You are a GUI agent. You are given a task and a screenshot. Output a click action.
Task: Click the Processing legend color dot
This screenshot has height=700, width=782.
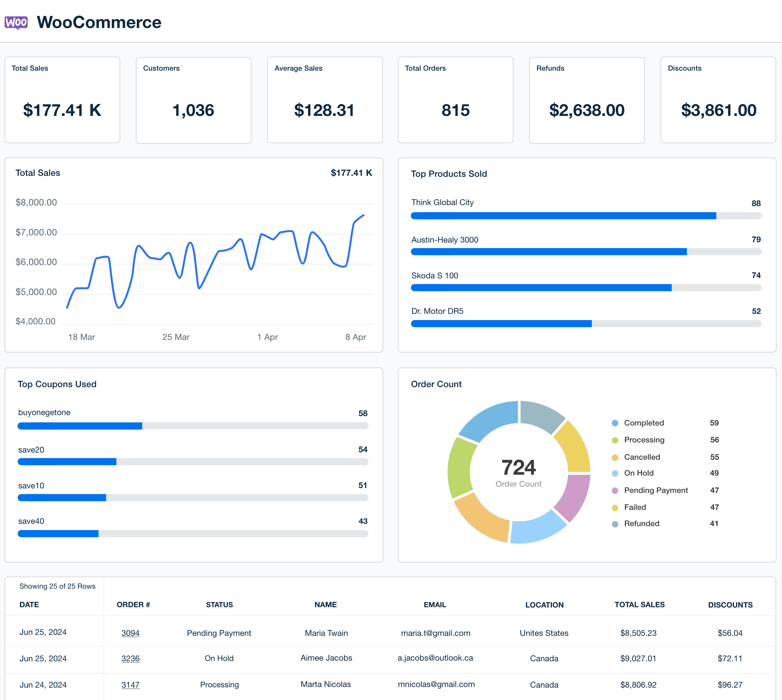click(615, 440)
